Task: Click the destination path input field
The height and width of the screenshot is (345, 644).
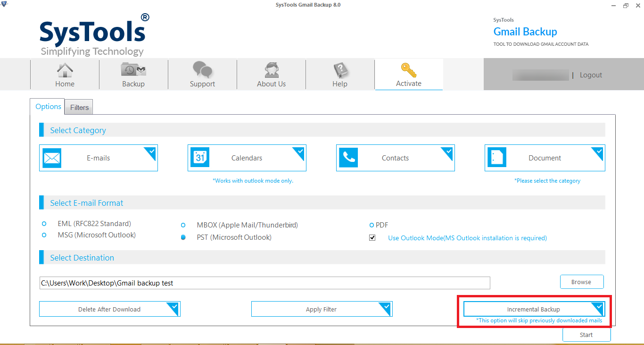Action: 265,283
